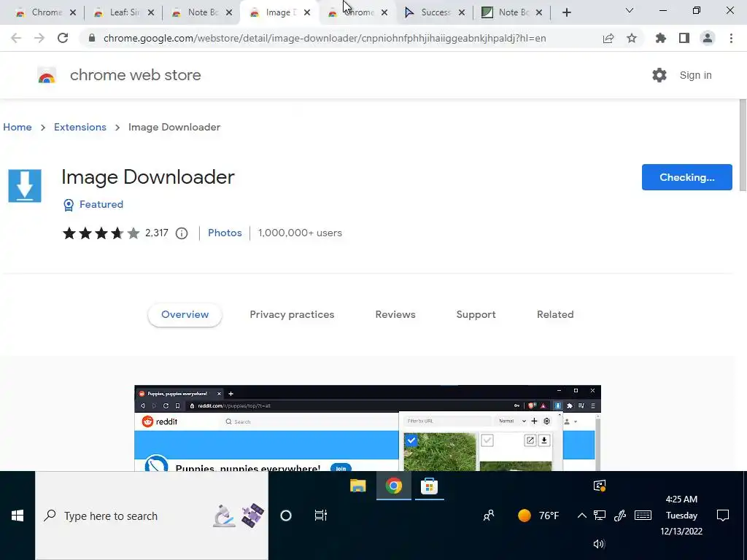The width and height of the screenshot is (747, 560).
Task: Toggle the Chrome side panel icon
Action: click(684, 38)
